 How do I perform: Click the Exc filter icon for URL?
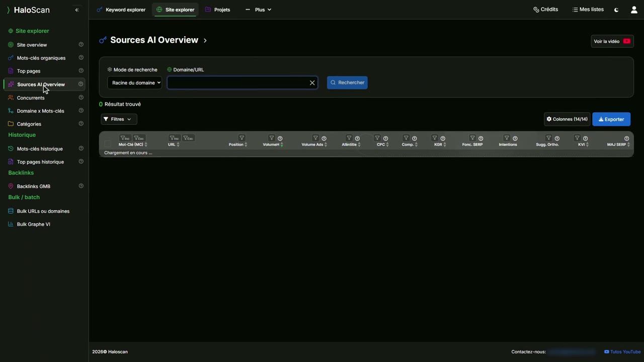click(189, 138)
